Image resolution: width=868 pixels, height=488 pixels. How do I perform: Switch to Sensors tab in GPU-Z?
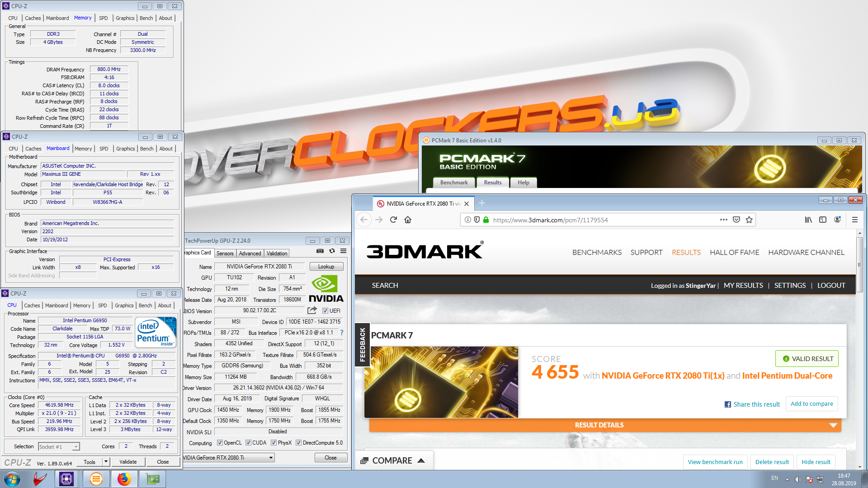click(225, 253)
